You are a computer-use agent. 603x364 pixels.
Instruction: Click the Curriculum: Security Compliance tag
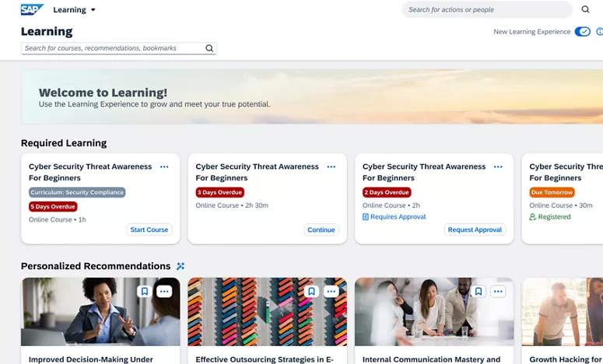pyautogui.click(x=77, y=192)
